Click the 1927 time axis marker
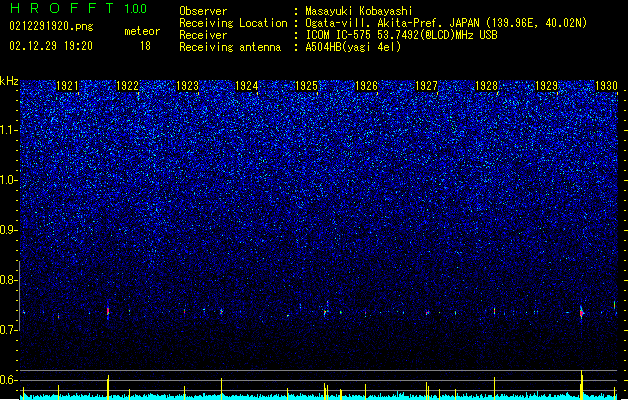 tap(426, 86)
